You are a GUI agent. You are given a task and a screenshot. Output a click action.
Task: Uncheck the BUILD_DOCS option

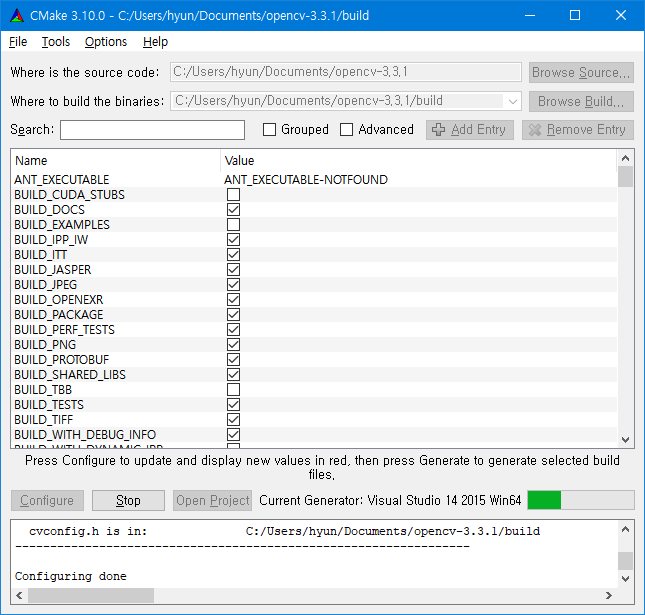click(x=233, y=209)
